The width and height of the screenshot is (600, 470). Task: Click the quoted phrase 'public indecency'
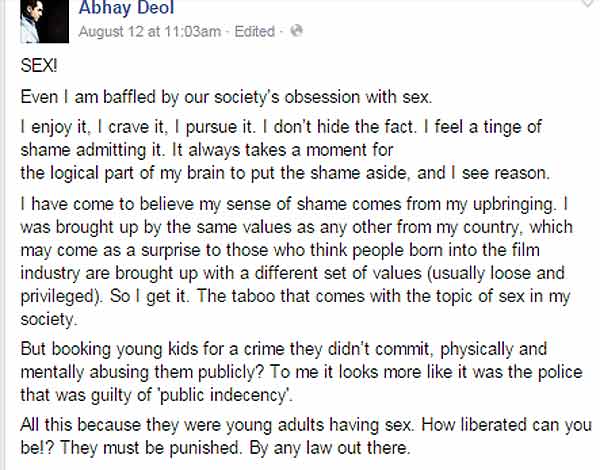[223, 395]
